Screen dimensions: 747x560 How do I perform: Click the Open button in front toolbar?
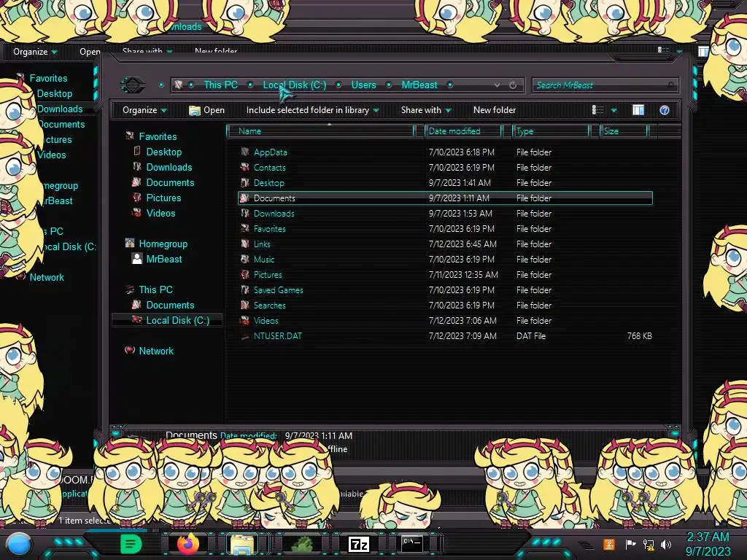tap(206, 110)
